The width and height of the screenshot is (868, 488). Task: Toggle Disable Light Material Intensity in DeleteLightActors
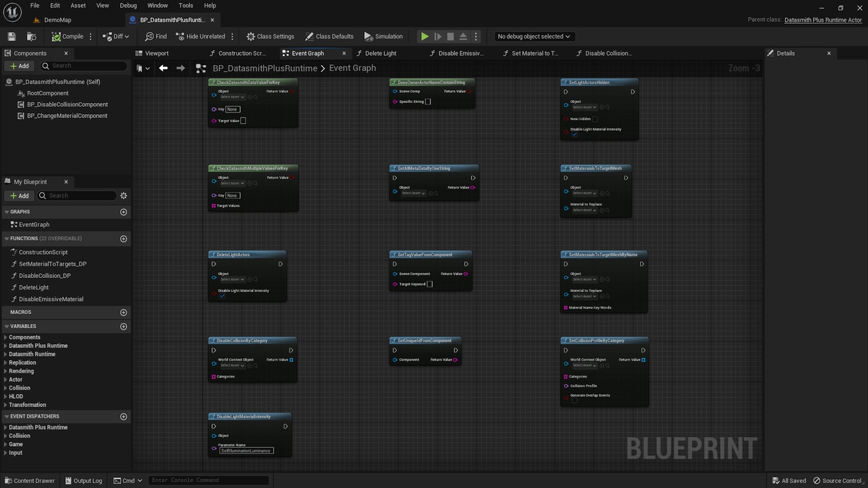(222, 296)
